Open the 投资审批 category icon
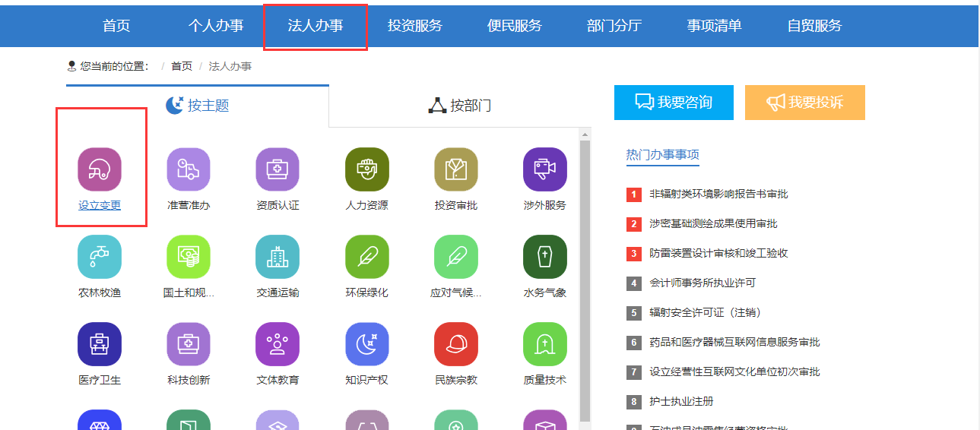 pos(455,169)
